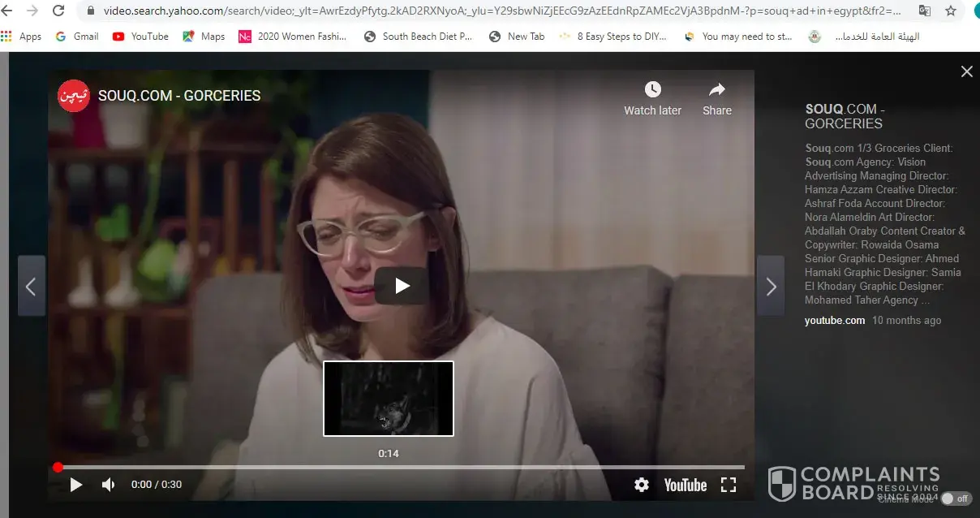Open the You may need to bookmark

click(x=739, y=37)
